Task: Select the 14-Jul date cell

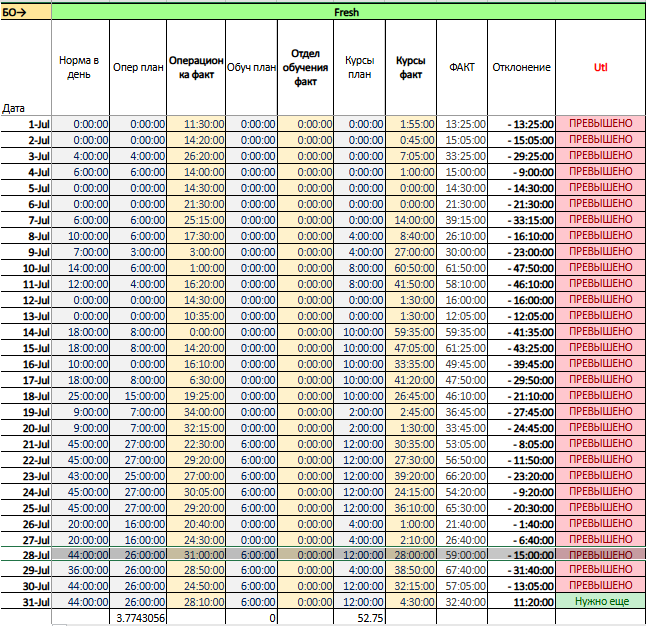Action: pyautogui.click(x=26, y=332)
